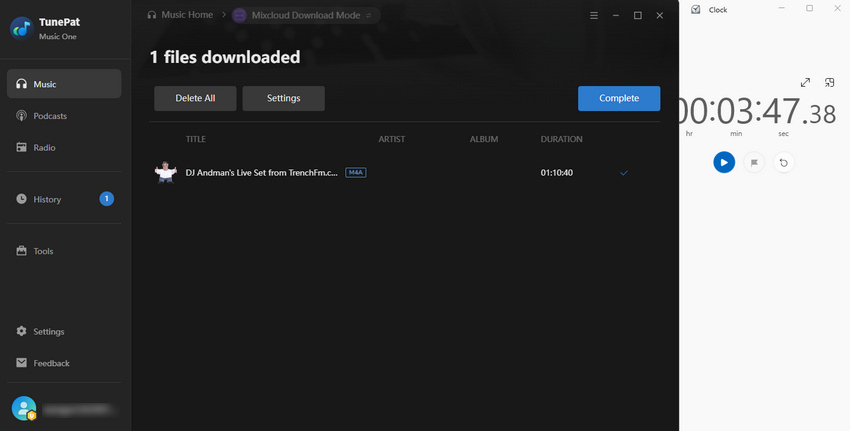Minimize the TunePat window

point(616,15)
